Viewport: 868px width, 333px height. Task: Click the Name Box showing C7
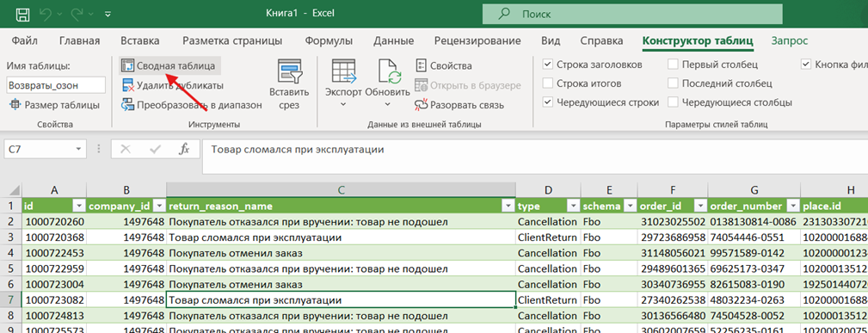(38, 149)
